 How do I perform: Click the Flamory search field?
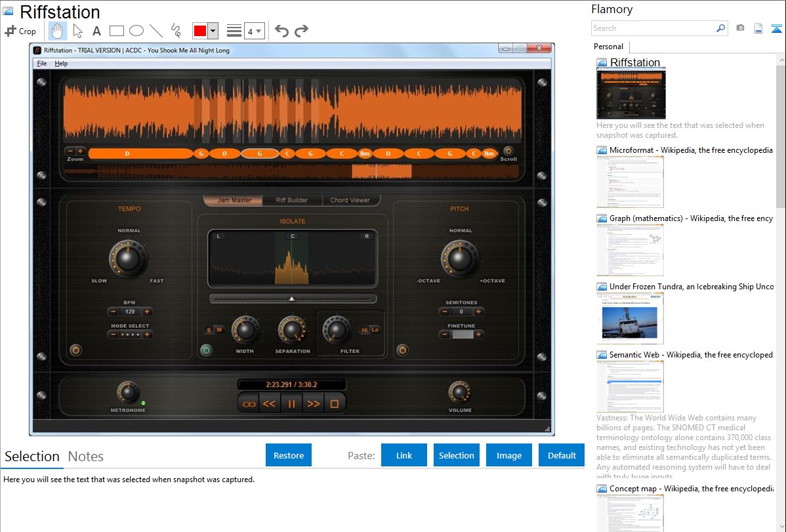pyautogui.click(x=653, y=28)
